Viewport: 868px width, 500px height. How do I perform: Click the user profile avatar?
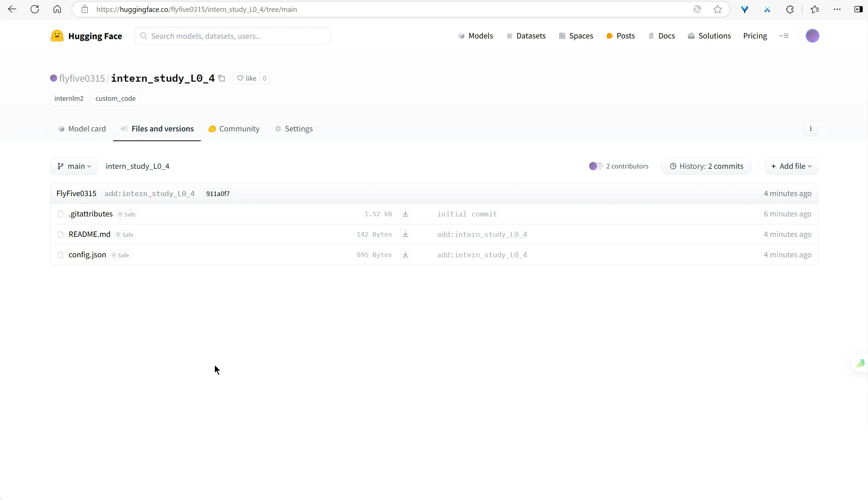click(812, 36)
